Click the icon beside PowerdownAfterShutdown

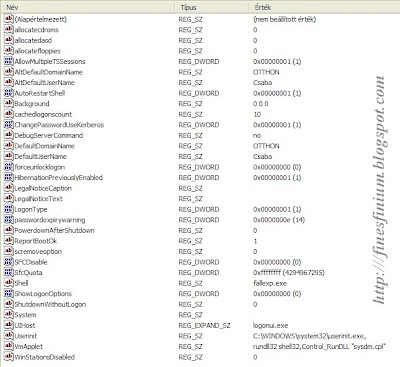[8, 230]
